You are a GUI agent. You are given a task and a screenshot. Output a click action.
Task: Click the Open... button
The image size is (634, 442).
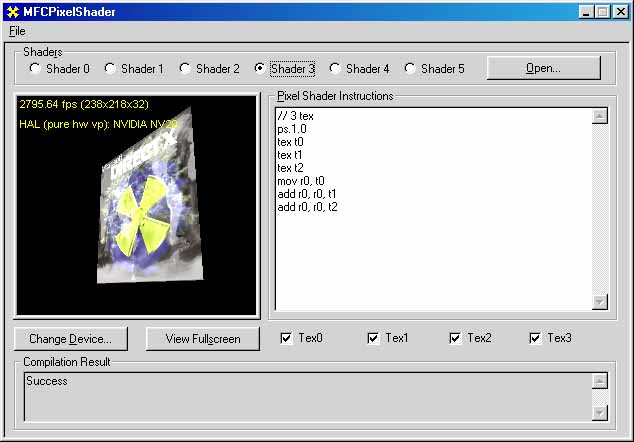[543, 68]
